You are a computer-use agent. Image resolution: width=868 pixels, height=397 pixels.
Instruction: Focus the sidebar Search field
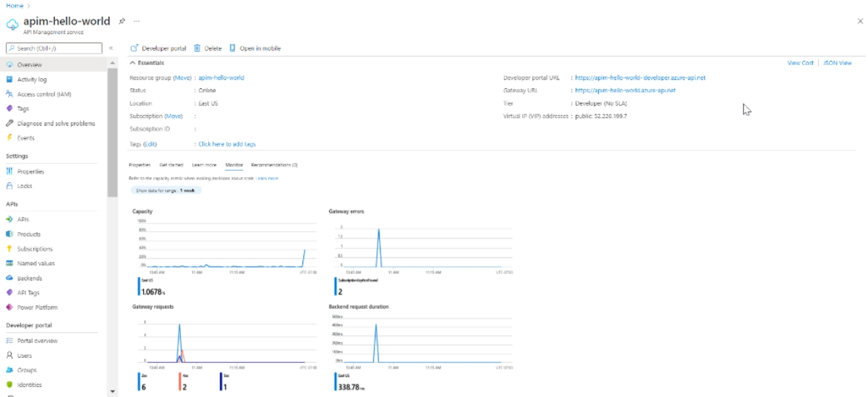[x=54, y=48]
